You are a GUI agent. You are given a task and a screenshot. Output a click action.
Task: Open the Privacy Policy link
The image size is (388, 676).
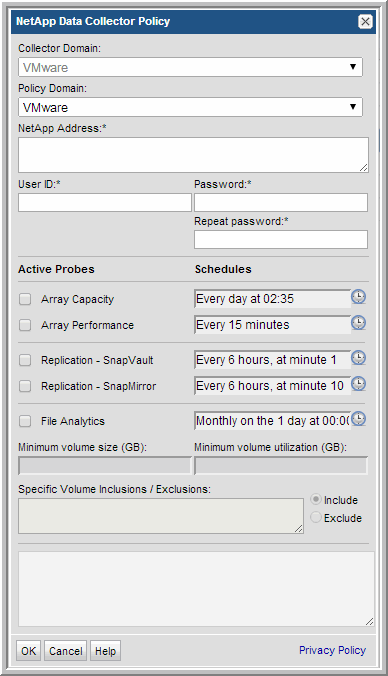(x=332, y=650)
